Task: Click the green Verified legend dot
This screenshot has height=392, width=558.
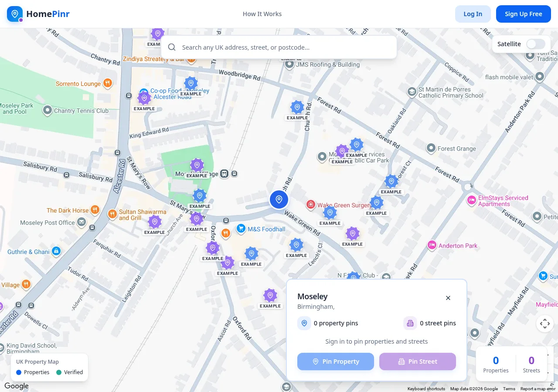Action: (x=59, y=372)
